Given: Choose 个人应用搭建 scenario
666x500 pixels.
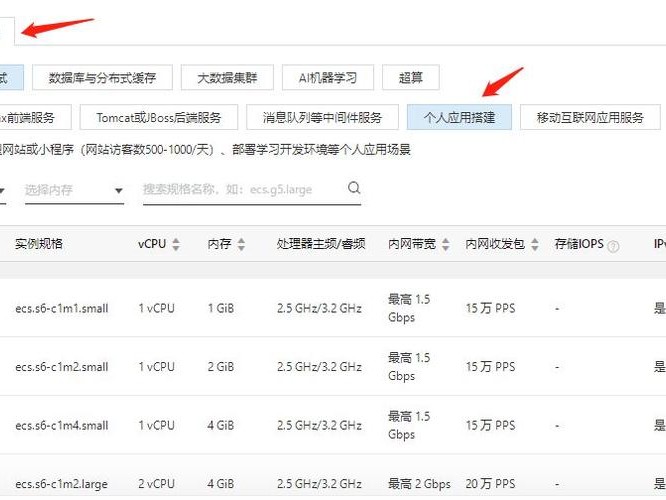Looking at the screenshot, I should point(459,117).
